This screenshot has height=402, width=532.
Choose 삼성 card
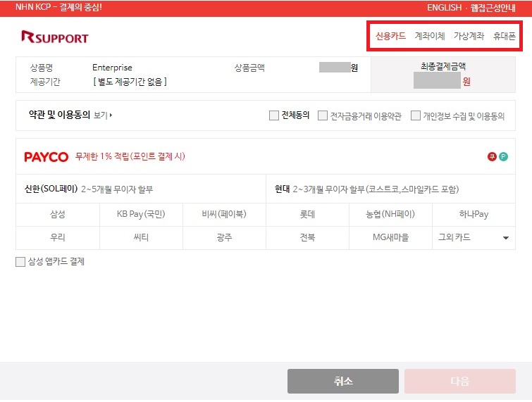click(x=58, y=215)
